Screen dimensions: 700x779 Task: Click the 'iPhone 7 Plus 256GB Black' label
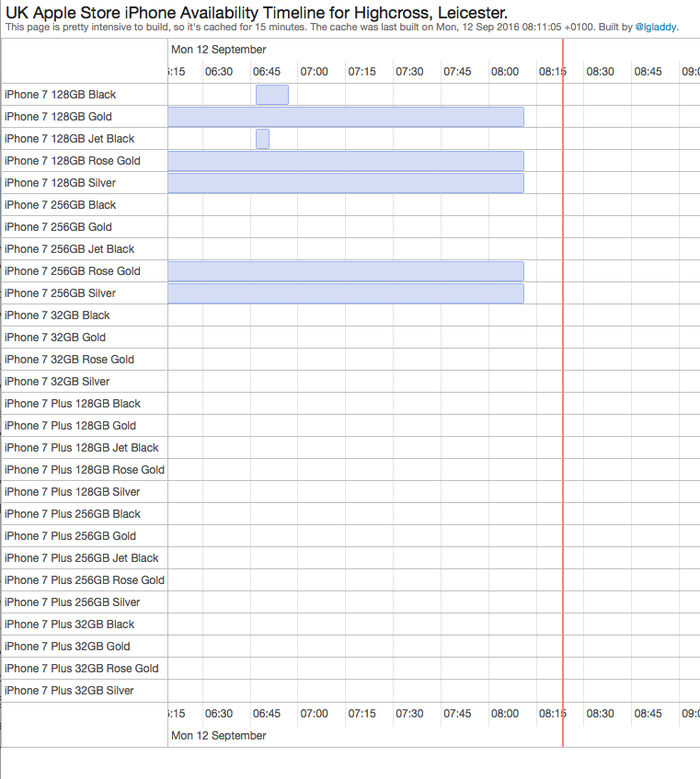tap(73, 514)
